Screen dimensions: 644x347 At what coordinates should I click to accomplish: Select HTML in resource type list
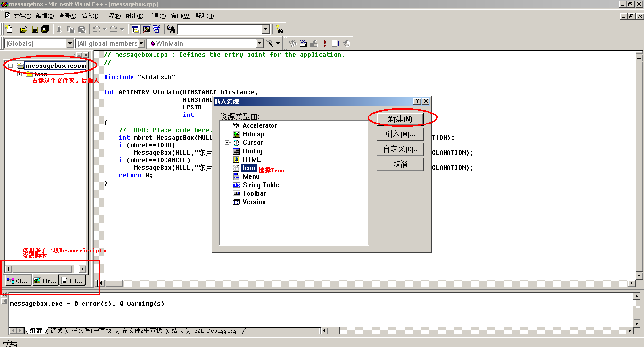coord(251,159)
